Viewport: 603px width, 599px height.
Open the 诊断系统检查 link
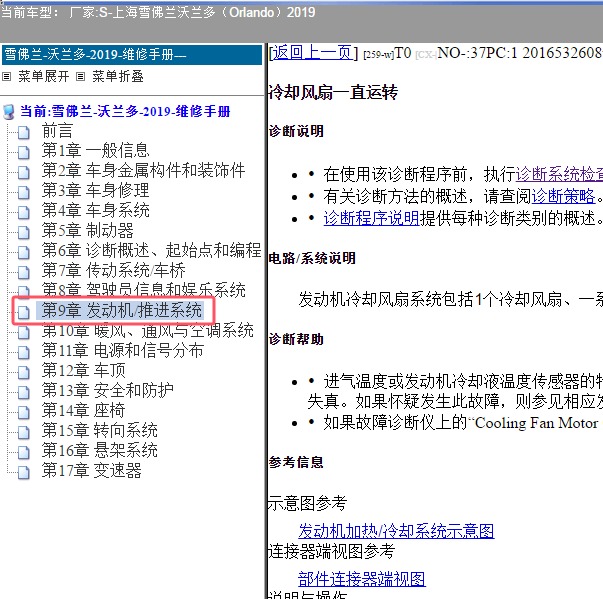pyautogui.click(x=559, y=174)
